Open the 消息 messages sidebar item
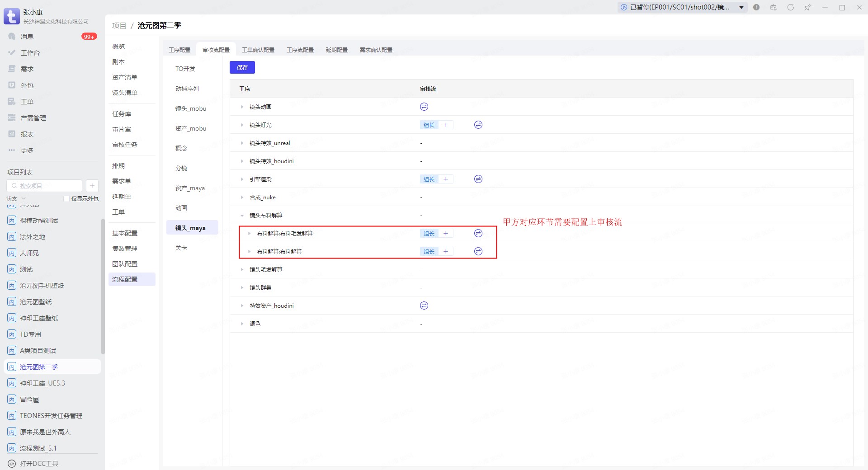 click(x=27, y=37)
